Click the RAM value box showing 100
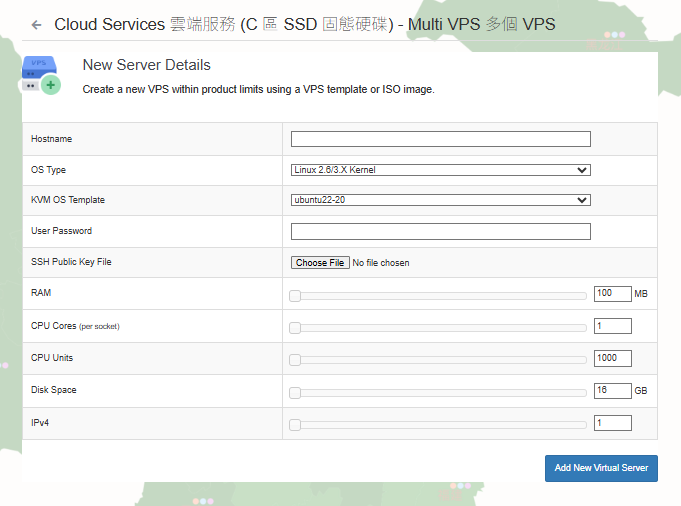 (x=612, y=294)
